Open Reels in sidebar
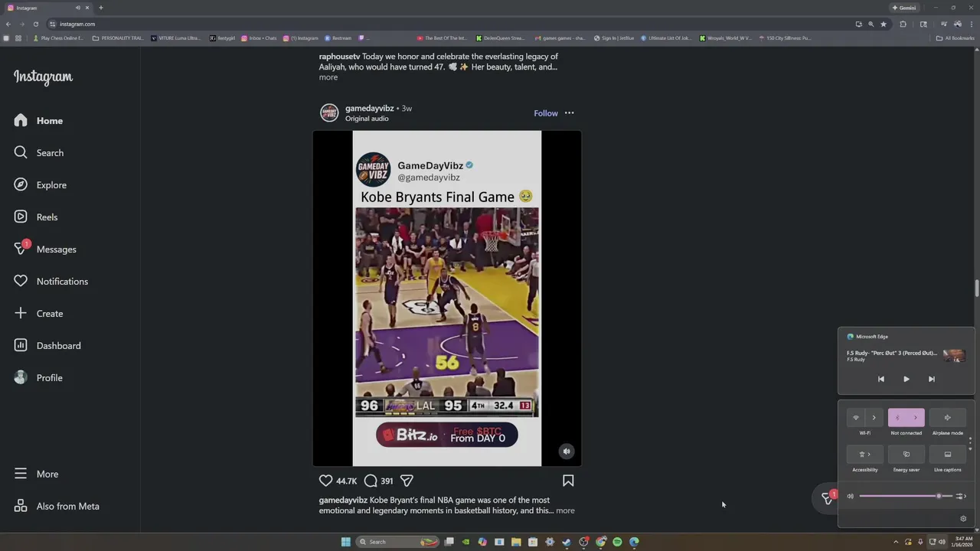 click(x=36, y=217)
